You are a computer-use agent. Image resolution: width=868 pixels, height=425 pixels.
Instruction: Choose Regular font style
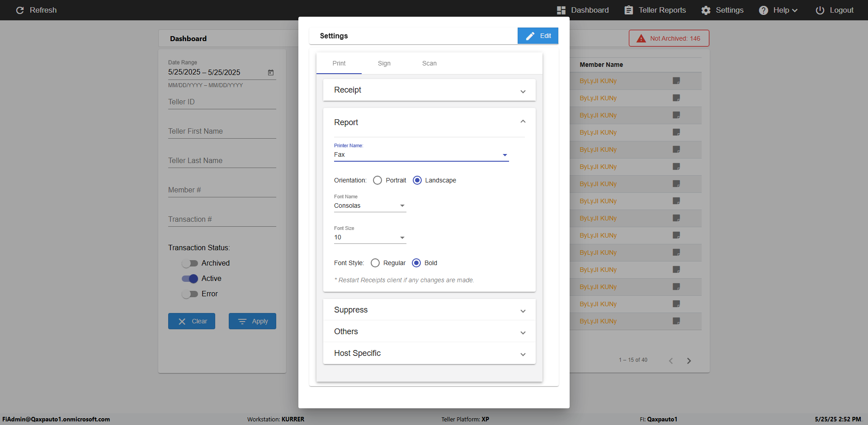click(x=375, y=263)
